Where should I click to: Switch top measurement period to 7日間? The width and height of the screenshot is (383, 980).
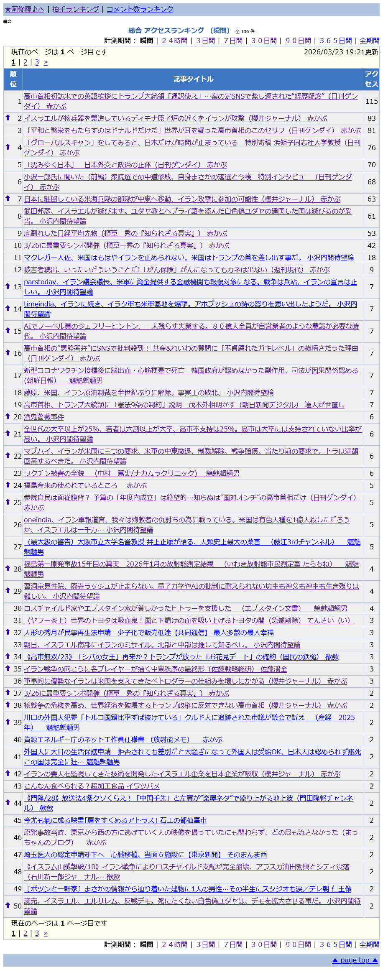pyautogui.click(x=233, y=41)
